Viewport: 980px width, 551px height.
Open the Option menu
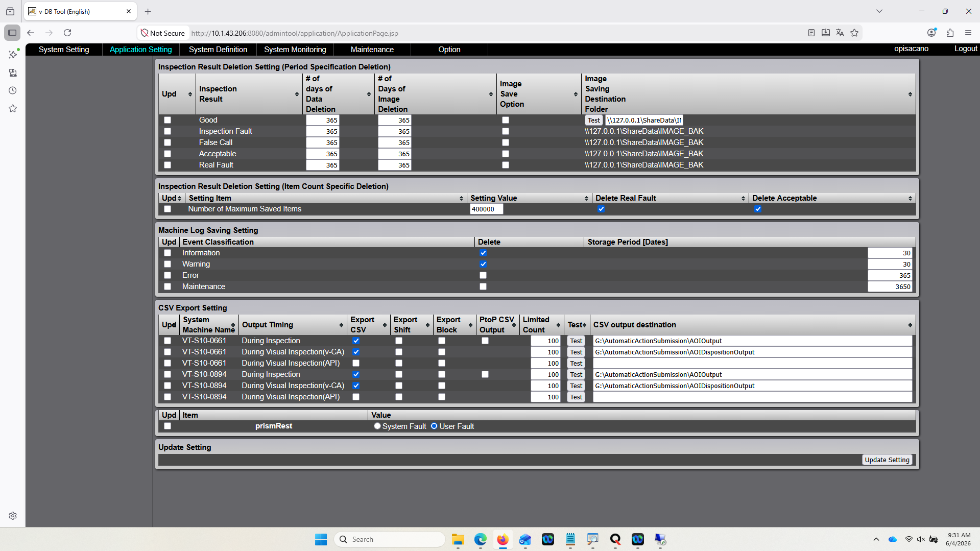click(449, 50)
